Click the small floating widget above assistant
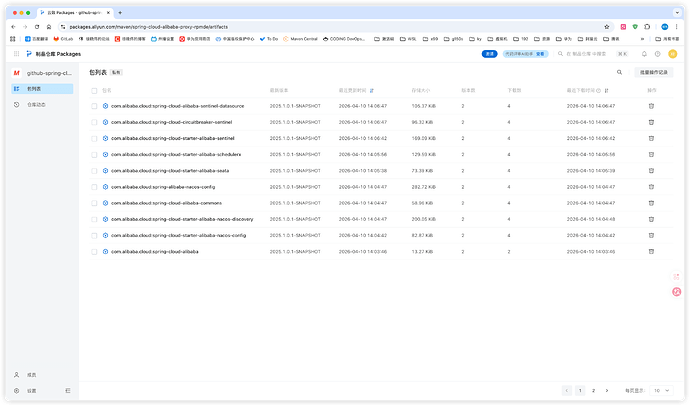Screen dimensions: 690x405 [x=677, y=276]
